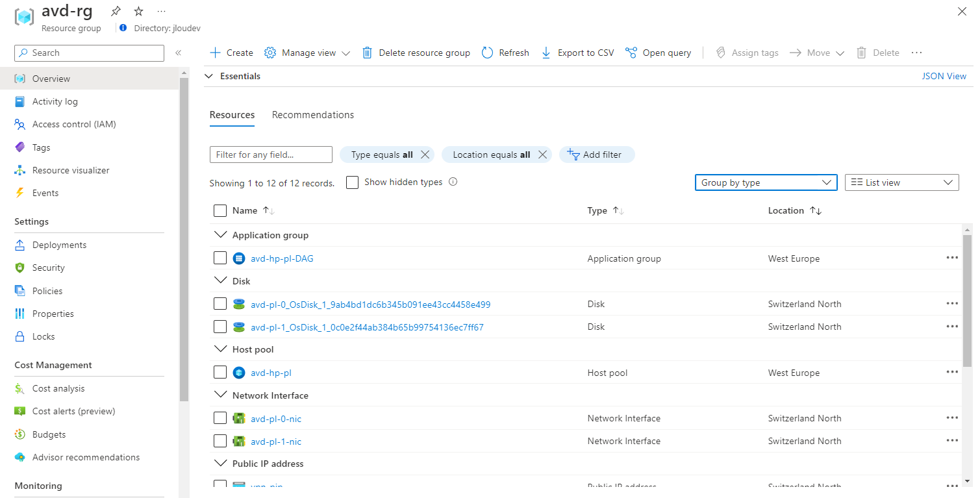The width and height of the screenshot is (980, 498).
Task: Click the Resource visualizer icon
Action: click(x=19, y=170)
